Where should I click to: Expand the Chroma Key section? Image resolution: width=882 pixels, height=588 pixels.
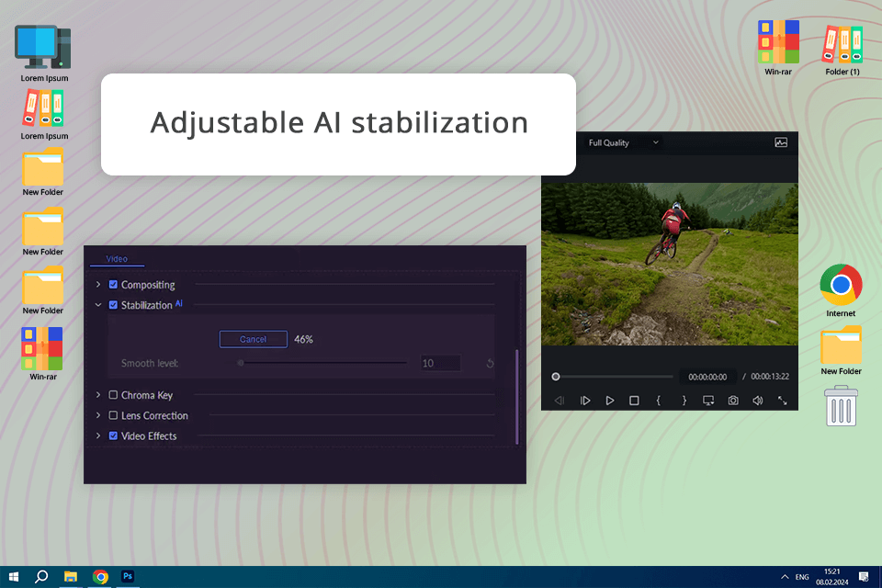point(98,395)
